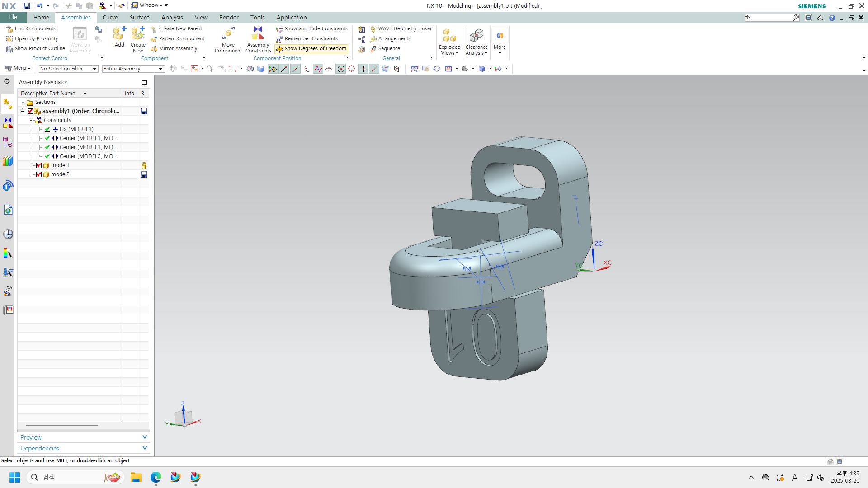868x488 pixels.
Task: Click the Assembly Constraints icon
Action: pyautogui.click(x=258, y=34)
